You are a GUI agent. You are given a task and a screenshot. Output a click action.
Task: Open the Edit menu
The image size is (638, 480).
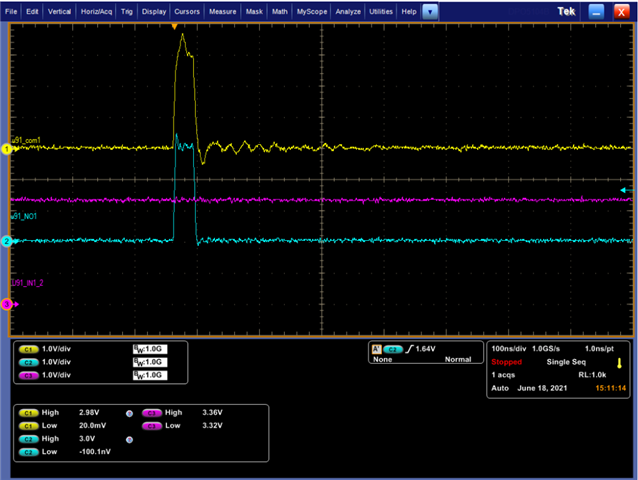click(32, 11)
